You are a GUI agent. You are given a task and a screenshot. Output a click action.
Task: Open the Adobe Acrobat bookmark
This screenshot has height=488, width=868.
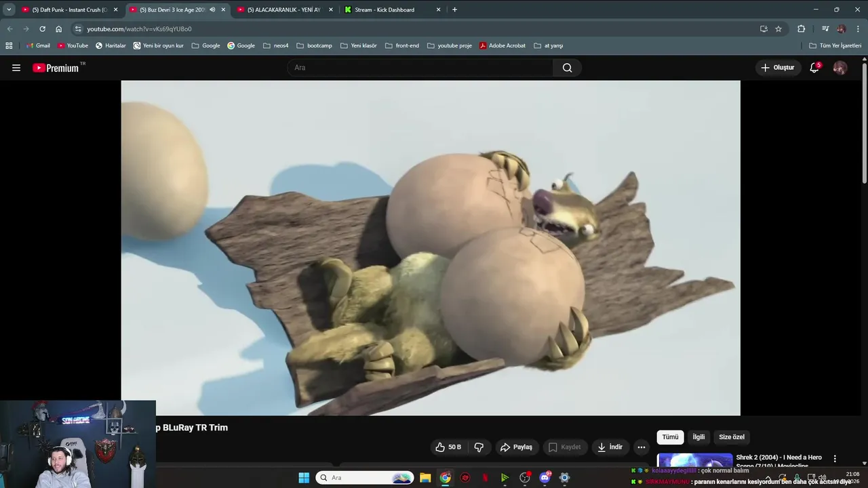(502, 45)
